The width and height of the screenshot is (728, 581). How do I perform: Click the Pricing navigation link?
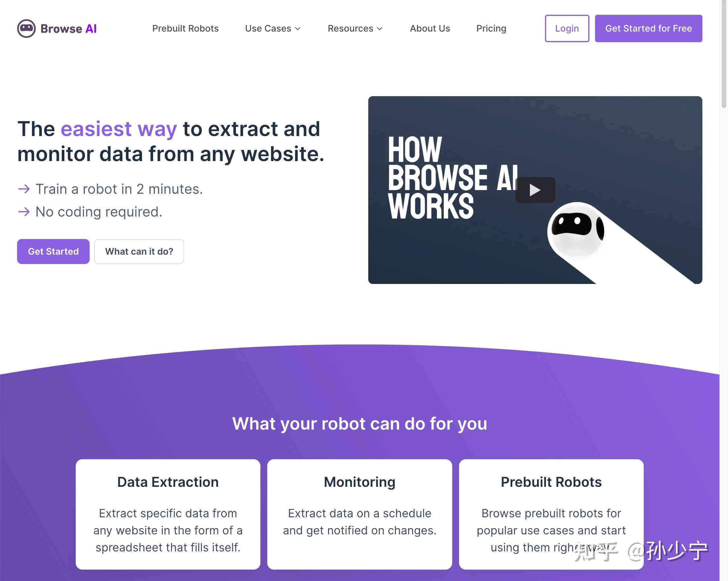[x=491, y=28]
